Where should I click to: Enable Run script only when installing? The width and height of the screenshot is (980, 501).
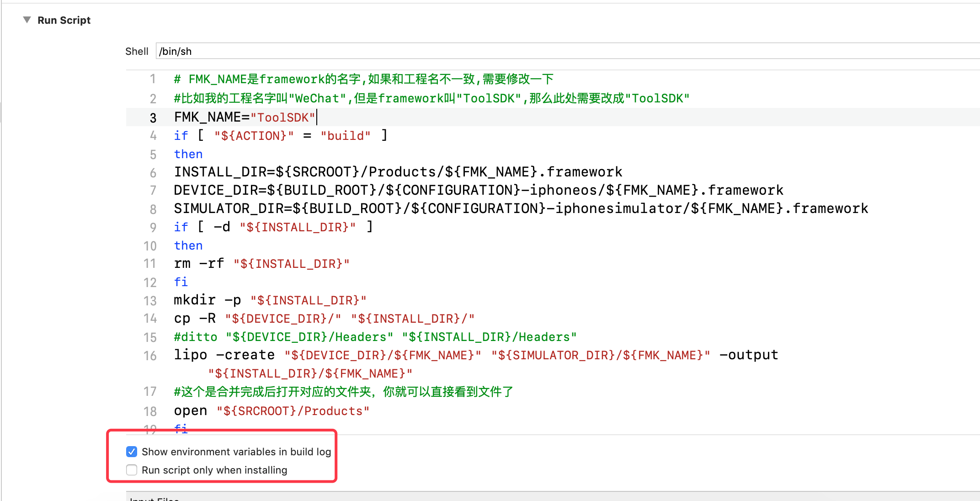132,470
